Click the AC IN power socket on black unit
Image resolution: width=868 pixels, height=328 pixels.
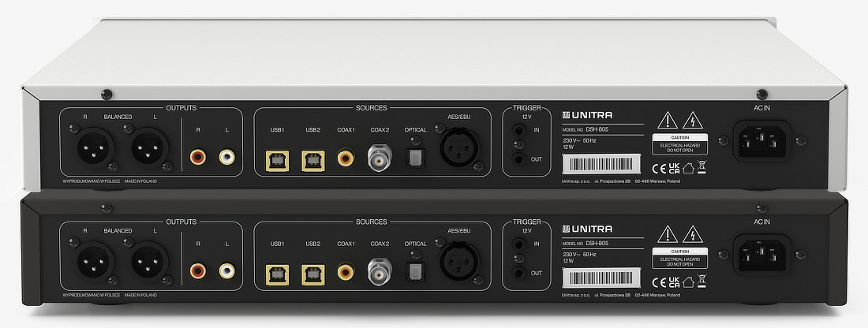tap(761, 254)
